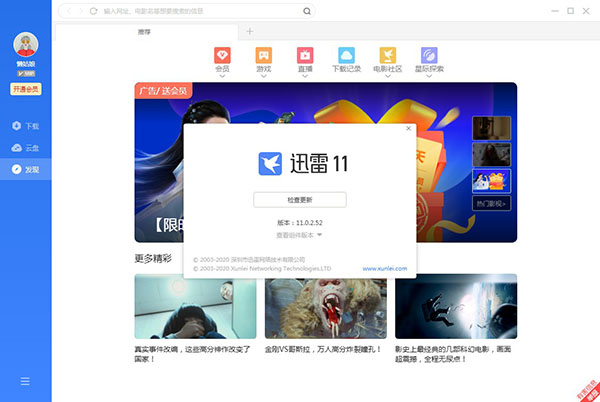Close the 迅雷 11 about dialog
The width and height of the screenshot is (600, 402).
tap(408, 129)
